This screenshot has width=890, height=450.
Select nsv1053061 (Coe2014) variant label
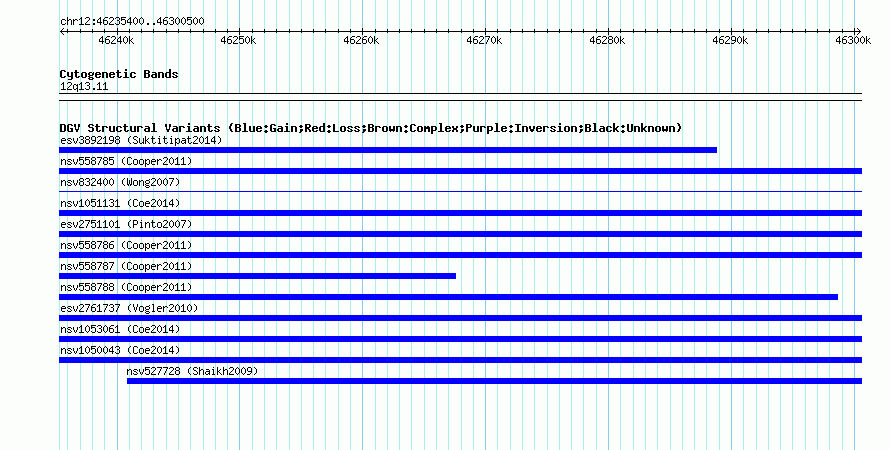coord(120,329)
